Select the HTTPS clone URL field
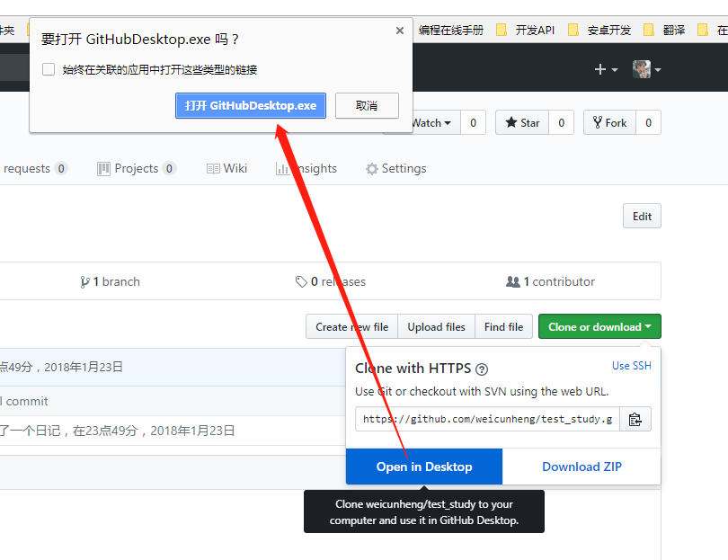728x560 pixels. [x=487, y=419]
